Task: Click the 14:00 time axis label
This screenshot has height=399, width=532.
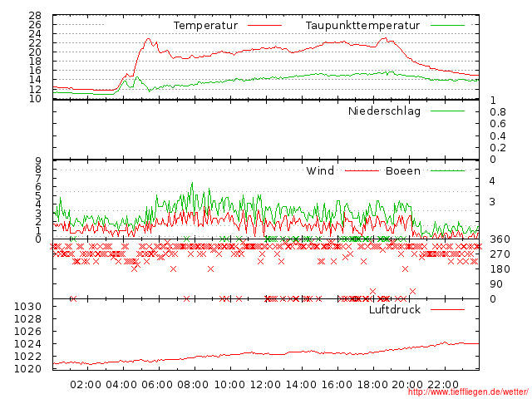Action: [x=301, y=385]
